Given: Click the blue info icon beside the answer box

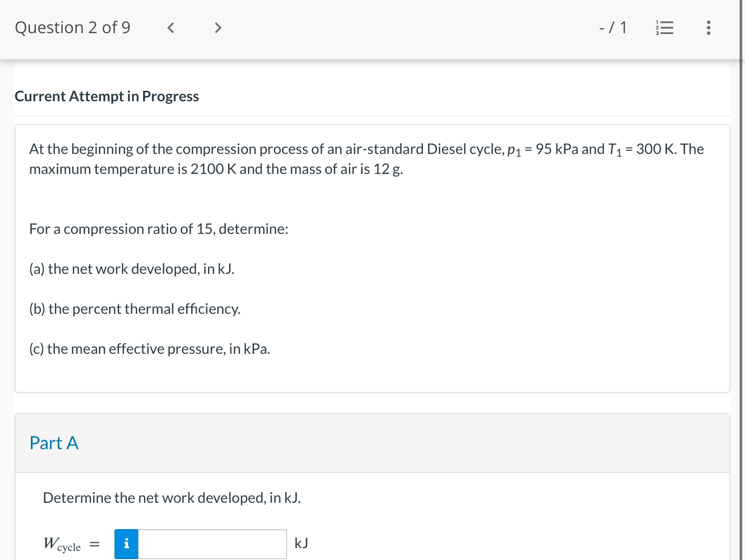Looking at the screenshot, I should pos(126,543).
